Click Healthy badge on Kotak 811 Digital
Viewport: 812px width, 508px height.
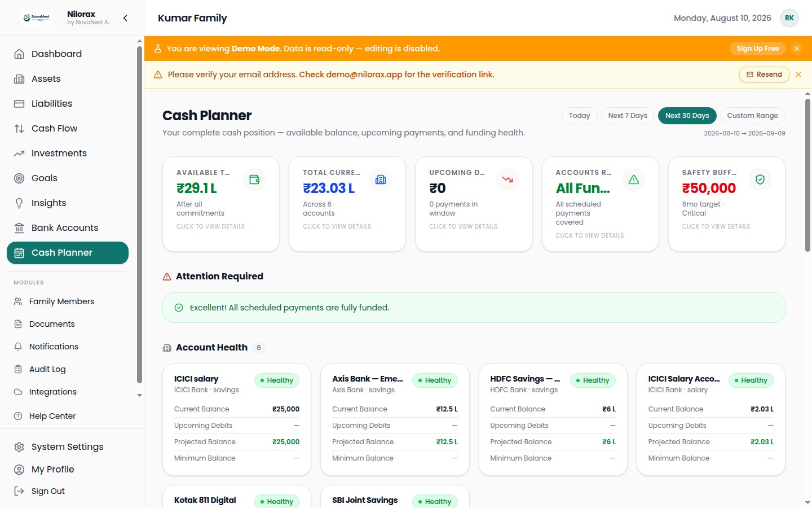pos(277,501)
